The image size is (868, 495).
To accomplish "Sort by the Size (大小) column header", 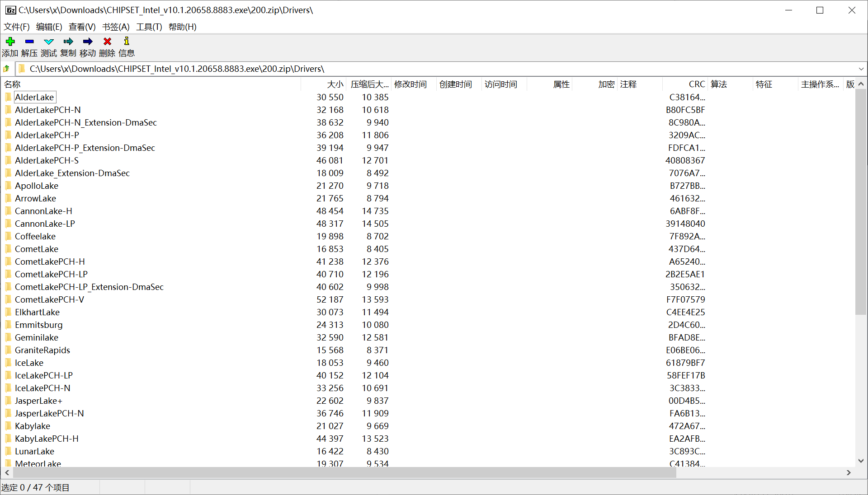I will [324, 84].
